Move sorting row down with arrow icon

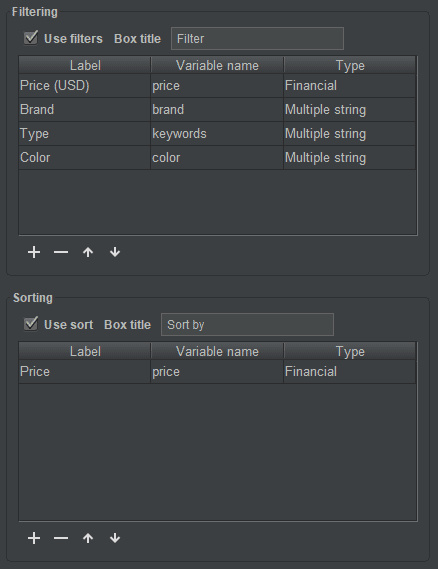tap(115, 538)
